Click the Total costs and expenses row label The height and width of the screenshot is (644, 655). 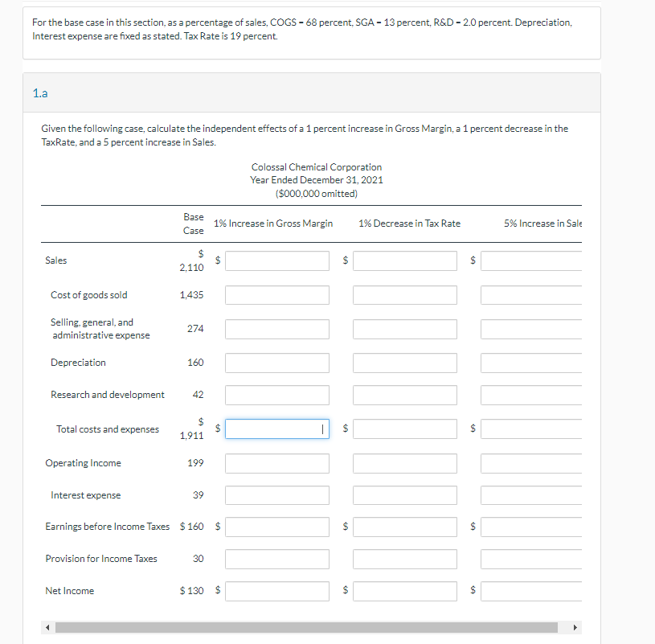(x=108, y=429)
